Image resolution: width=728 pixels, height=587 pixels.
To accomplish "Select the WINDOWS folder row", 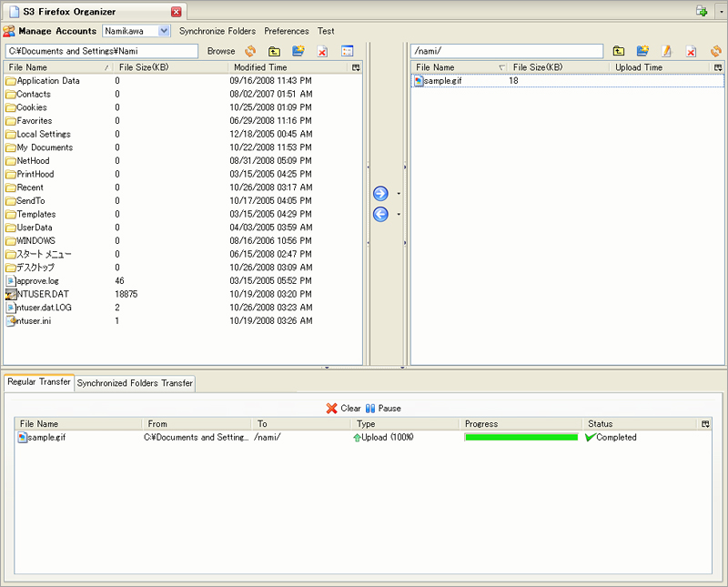I will tap(183, 241).
